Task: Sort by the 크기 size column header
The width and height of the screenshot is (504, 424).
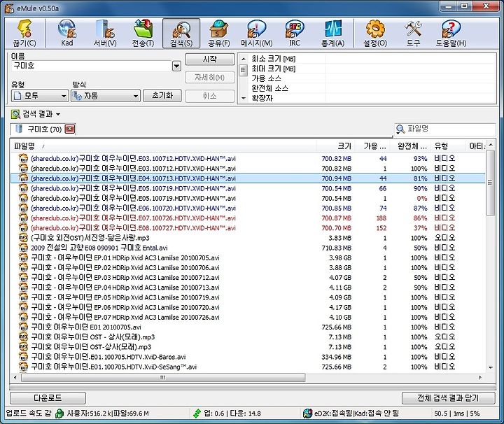Action: (336, 146)
